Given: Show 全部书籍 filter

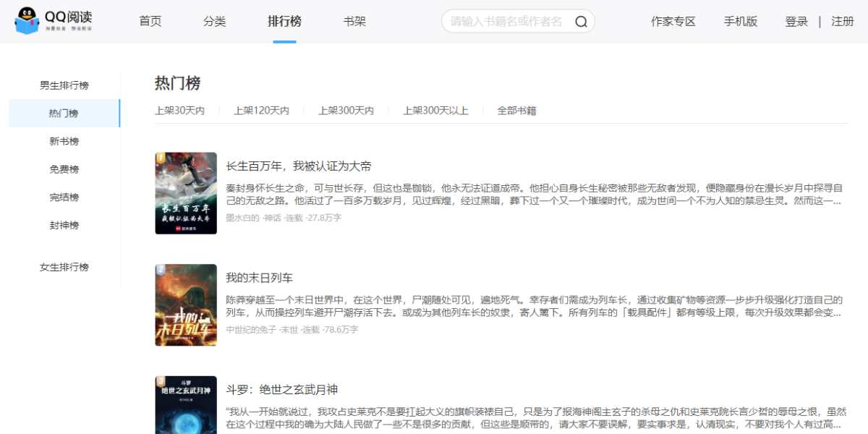Looking at the screenshot, I should 516,111.
